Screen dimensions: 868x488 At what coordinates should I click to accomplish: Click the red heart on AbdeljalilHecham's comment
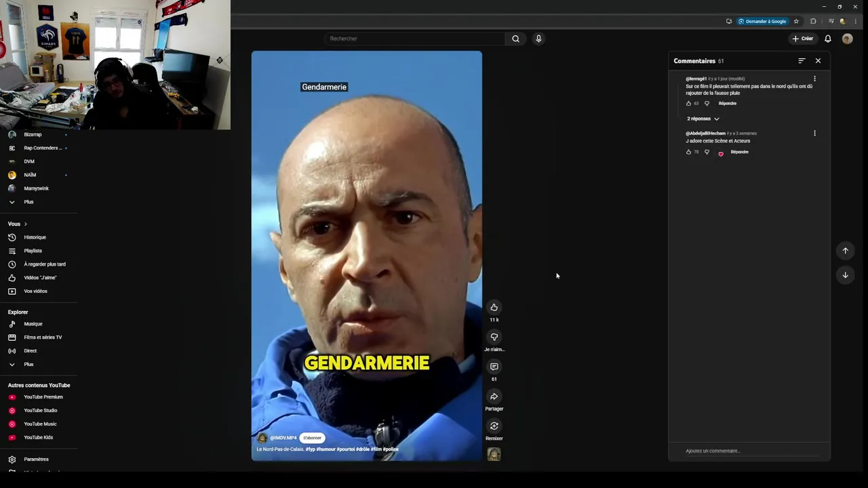(x=721, y=153)
